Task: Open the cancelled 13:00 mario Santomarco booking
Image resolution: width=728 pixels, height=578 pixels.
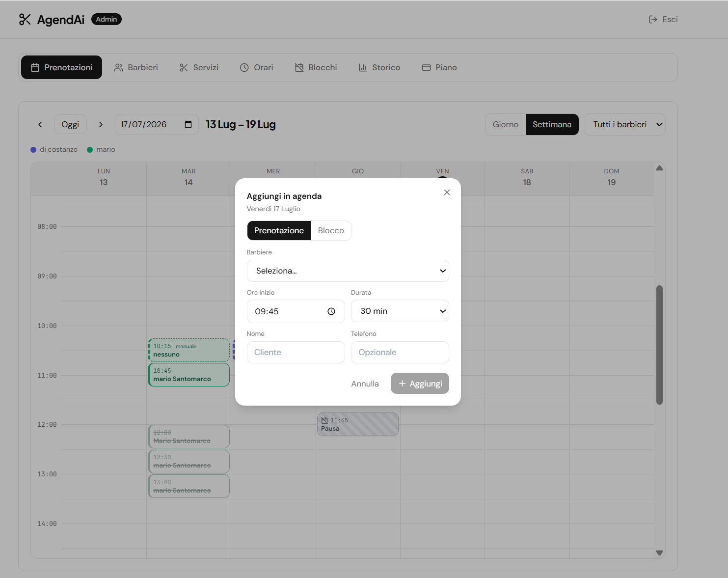Action: (189, 486)
